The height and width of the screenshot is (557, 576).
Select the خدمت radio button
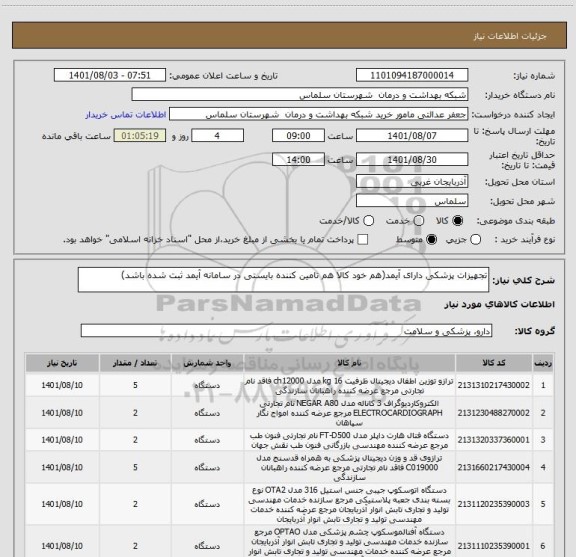click(419, 221)
